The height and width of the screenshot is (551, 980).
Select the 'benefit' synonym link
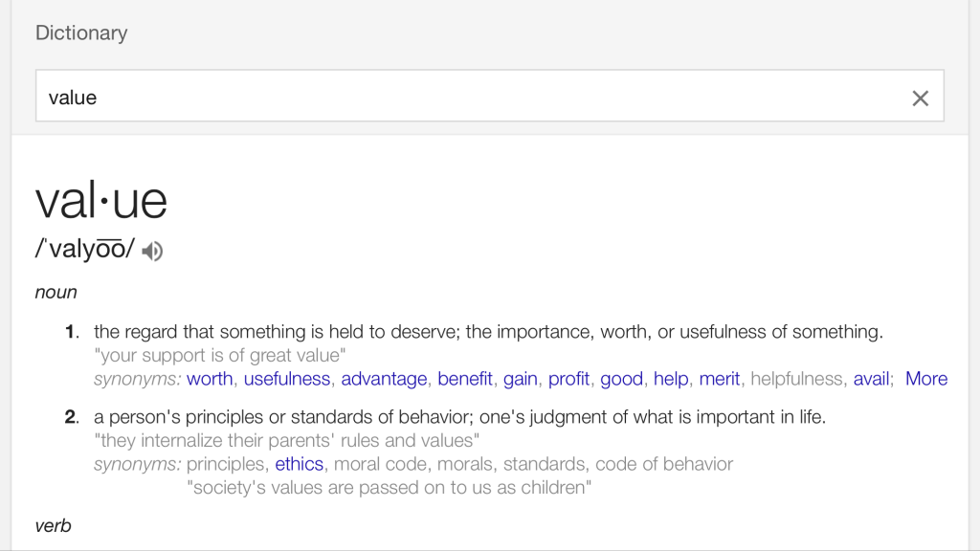point(465,379)
